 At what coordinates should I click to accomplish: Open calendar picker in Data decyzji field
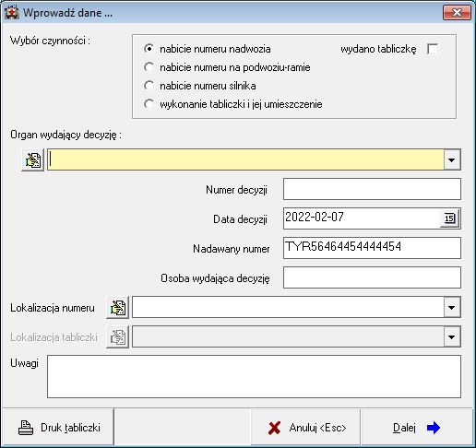click(449, 218)
